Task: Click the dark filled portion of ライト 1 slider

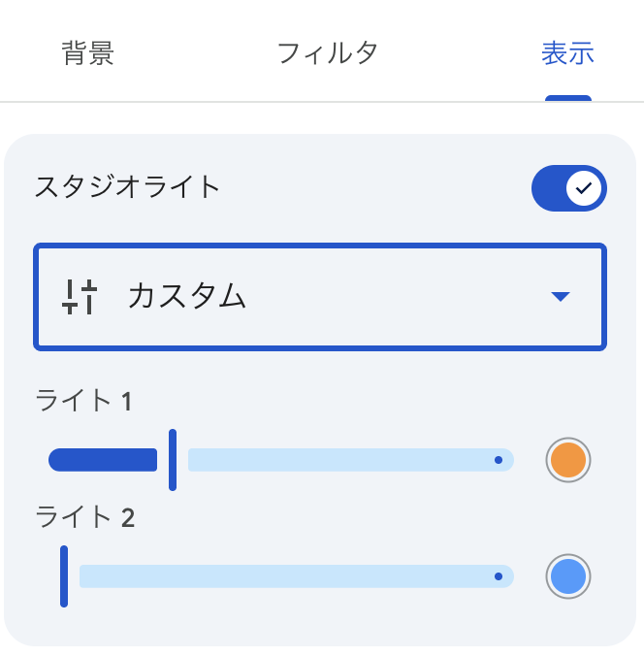Action: [103, 460]
